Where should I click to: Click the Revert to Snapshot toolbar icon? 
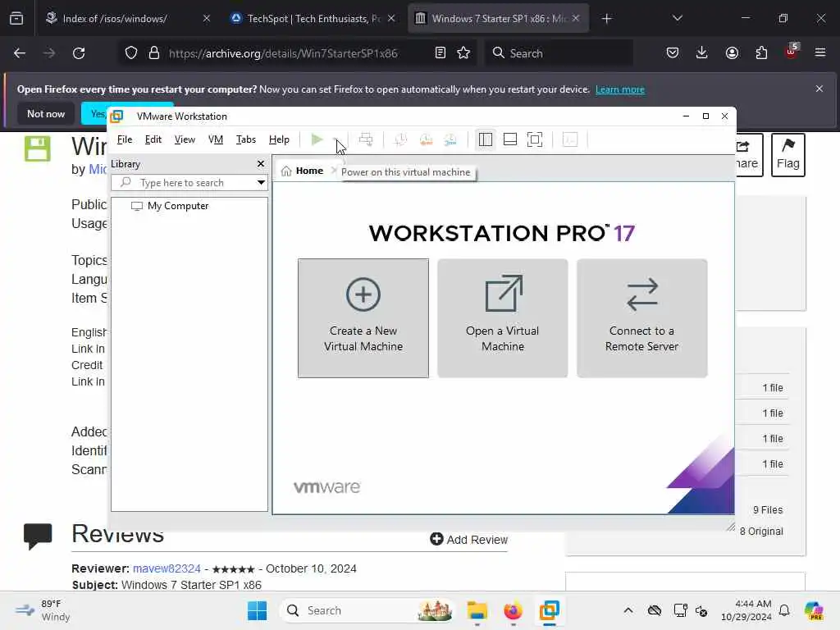tap(426, 139)
